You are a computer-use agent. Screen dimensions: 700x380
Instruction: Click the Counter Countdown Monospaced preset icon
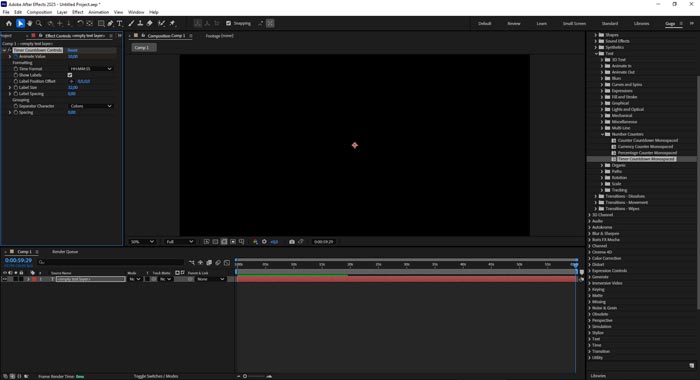[x=614, y=140]
